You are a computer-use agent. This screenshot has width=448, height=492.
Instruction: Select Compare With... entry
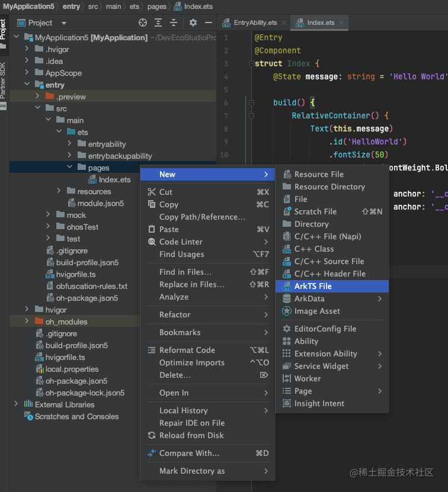(x=207, y=453)
